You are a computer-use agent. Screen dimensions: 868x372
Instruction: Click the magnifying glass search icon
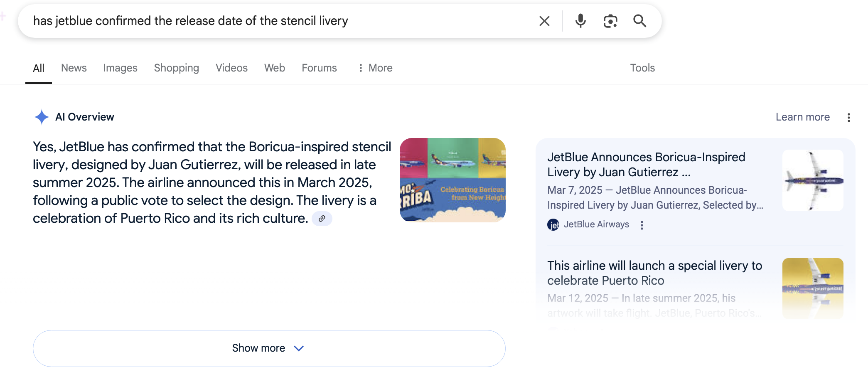(x=639, y=21)
